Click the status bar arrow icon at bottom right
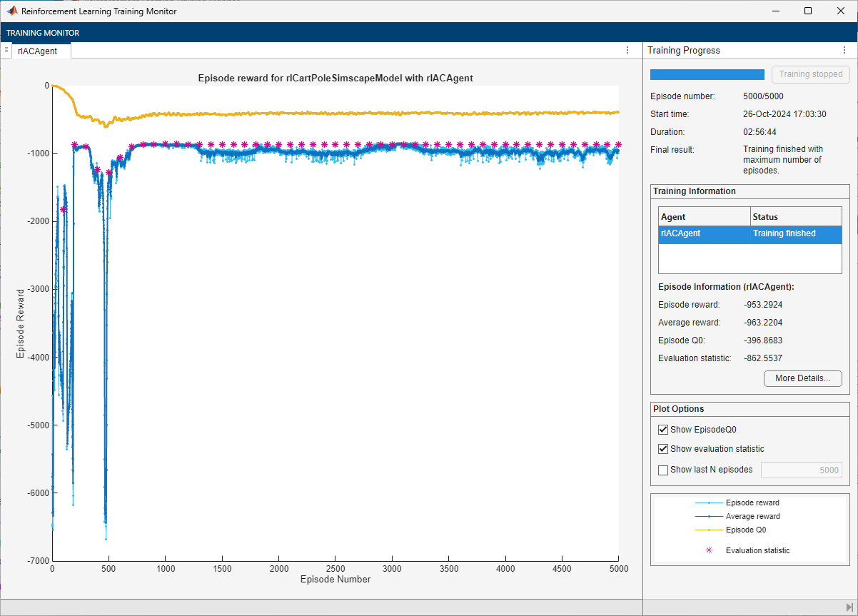This screenshot has width=858, height=616. 848,607
